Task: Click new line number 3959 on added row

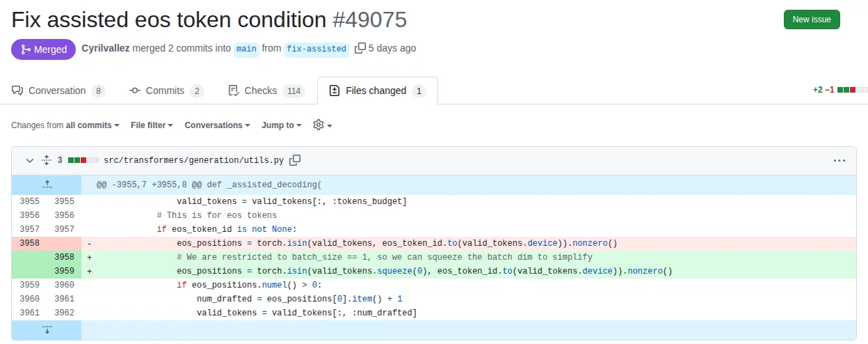Action: click(64, 271)
